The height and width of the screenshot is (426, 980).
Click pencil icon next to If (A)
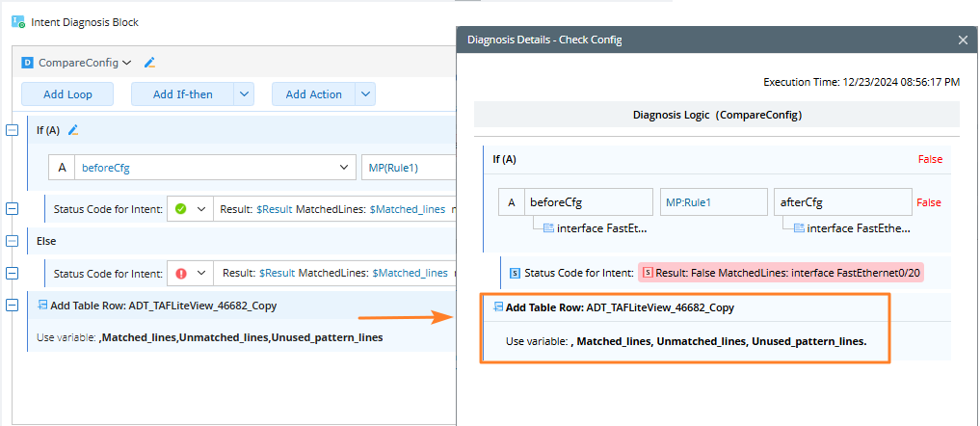tap(73, 130)
